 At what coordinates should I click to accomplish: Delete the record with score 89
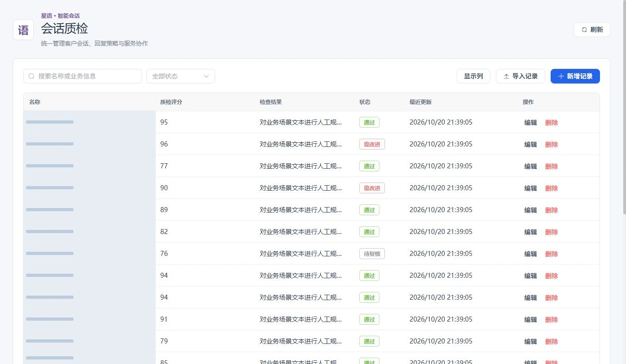coord(552,210)
